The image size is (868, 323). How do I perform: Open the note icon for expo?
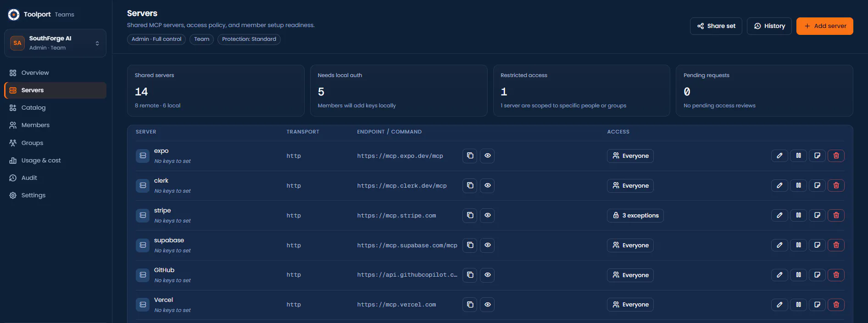pyautogui.click(x=817, y=156)
